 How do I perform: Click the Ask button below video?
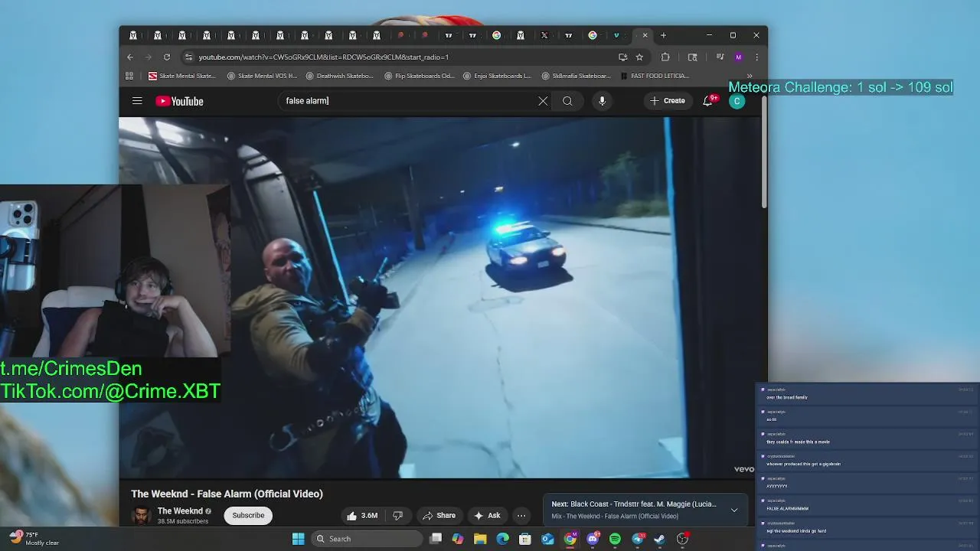487,516
